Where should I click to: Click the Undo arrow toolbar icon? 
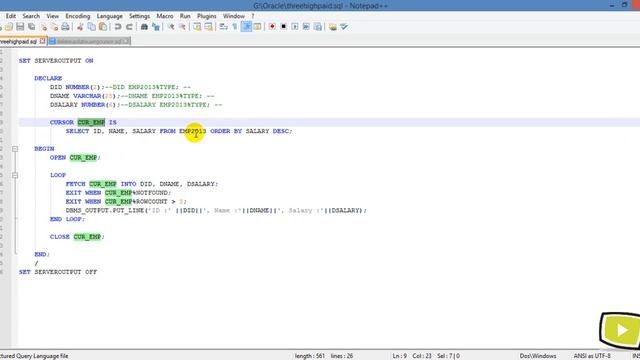[118, 27]
